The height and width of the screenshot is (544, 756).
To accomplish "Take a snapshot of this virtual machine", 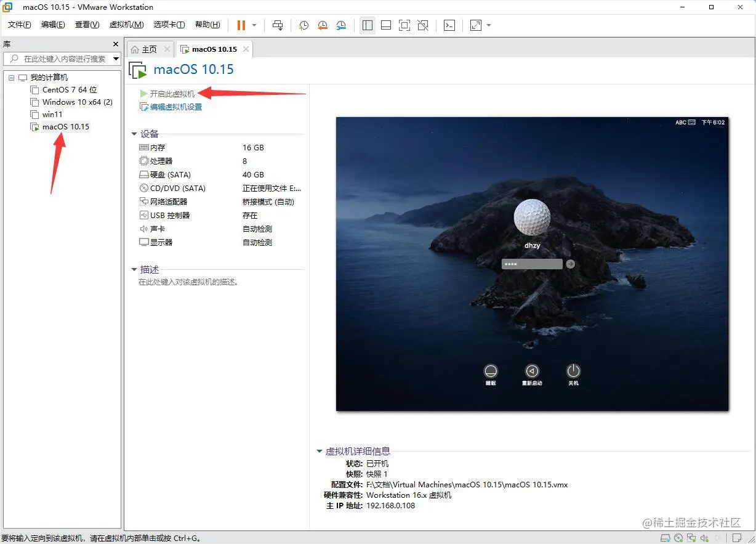I will (303, 25).
